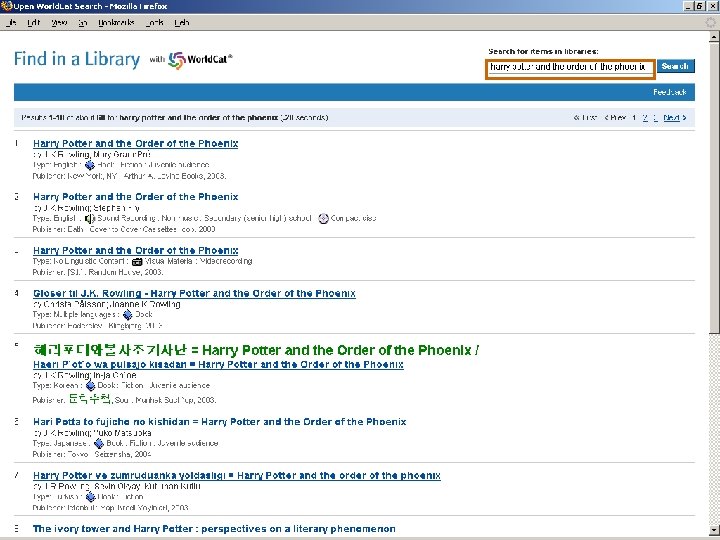This screenshot has height=540, width=720.
Task: Open the Help menu
Action: coord(182,22)
